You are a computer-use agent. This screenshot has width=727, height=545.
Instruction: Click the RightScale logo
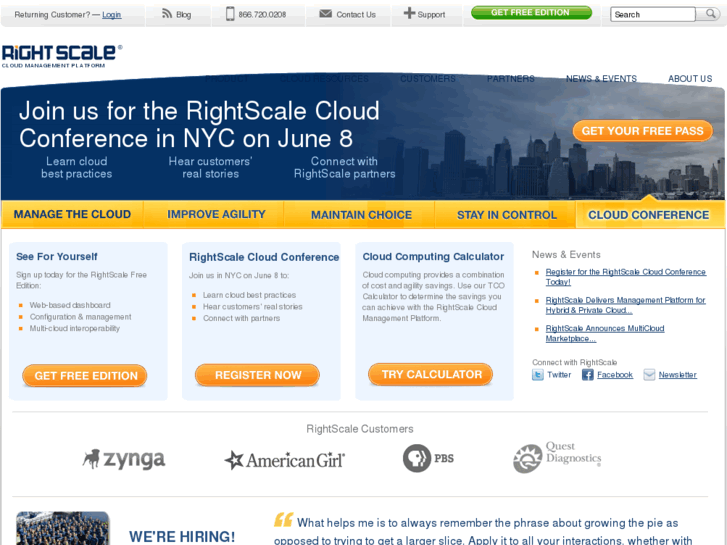62,56
